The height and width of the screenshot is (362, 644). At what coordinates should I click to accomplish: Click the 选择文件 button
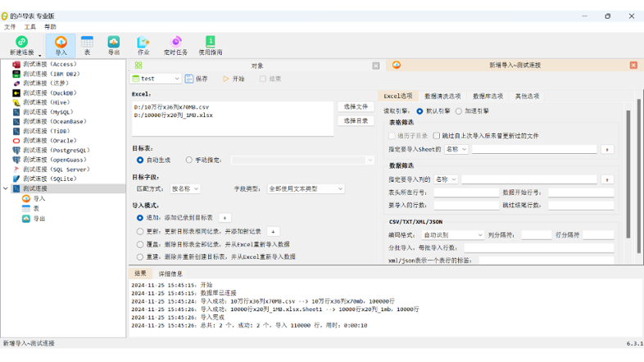coord(356,106)
